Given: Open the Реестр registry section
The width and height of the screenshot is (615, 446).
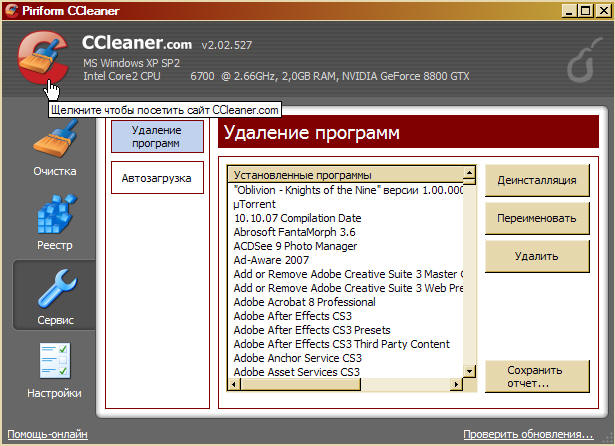Looking at the screenshot, I should coord(55,222).
